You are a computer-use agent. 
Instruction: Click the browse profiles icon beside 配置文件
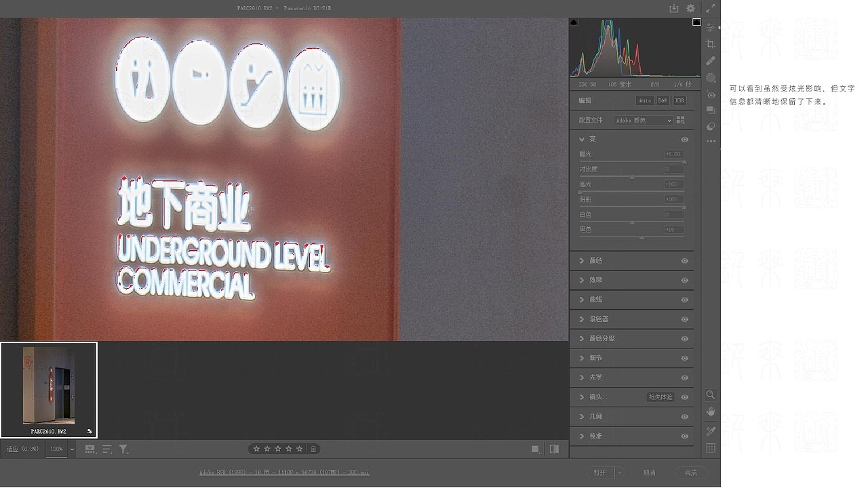point(681,120)
